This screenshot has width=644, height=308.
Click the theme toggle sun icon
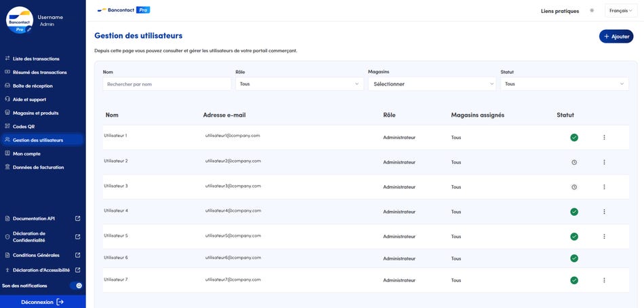pos(592,11)
